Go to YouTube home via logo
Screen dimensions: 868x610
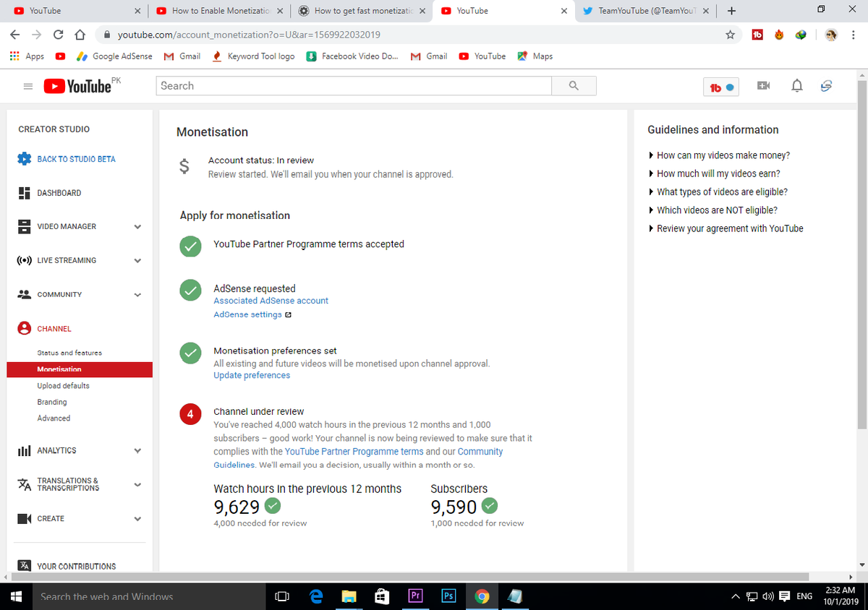[x=77, y=86]
